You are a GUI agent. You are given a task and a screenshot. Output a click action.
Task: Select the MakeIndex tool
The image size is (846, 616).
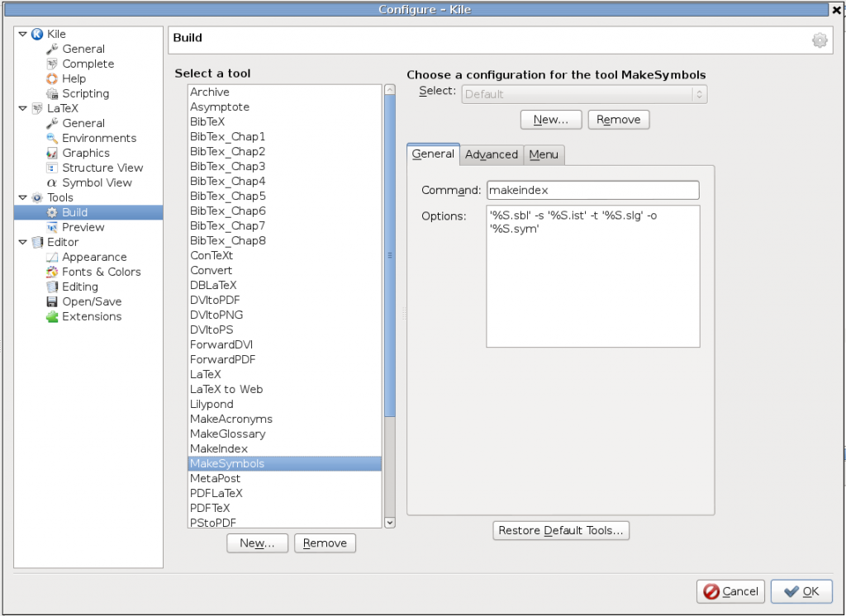(284, 448)
